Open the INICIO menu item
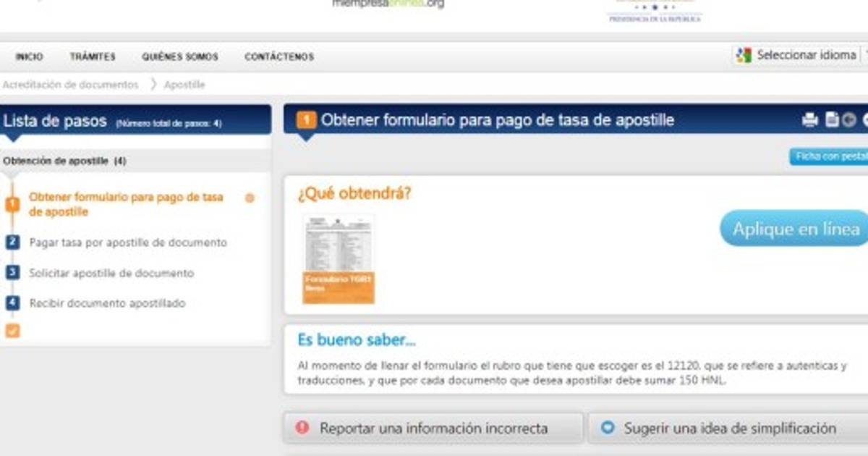 (x=29, y=56)
